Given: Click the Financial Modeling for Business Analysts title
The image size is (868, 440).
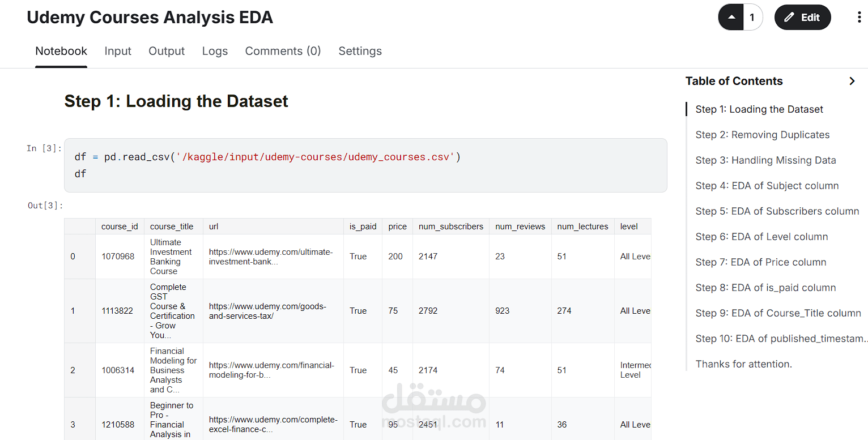Looking at the screenshot, I should pos(173,370).
